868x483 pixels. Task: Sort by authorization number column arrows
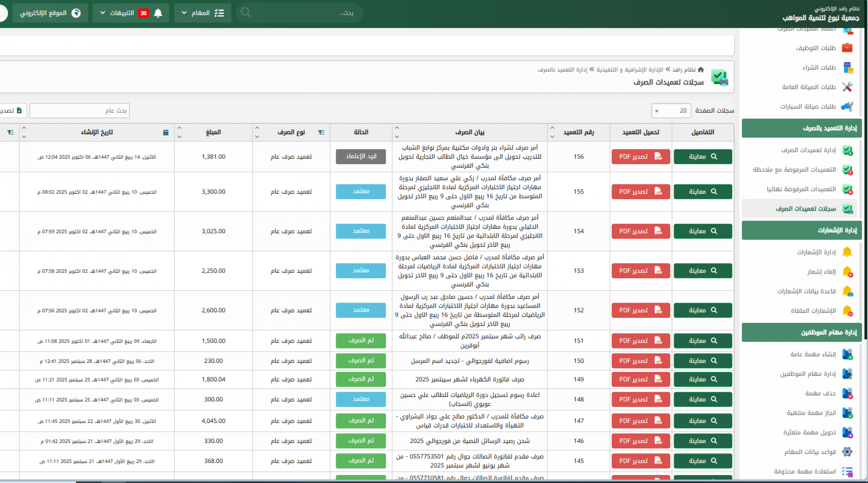(552, 132)
